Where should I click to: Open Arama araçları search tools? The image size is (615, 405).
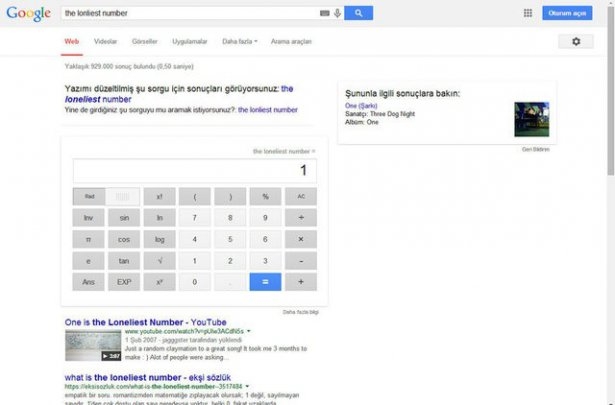291,41
